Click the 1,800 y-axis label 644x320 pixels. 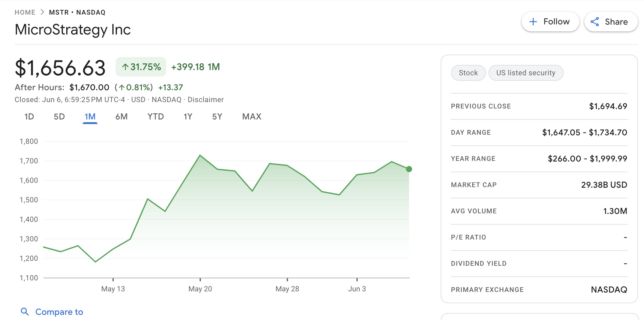[x=29, y=141]
